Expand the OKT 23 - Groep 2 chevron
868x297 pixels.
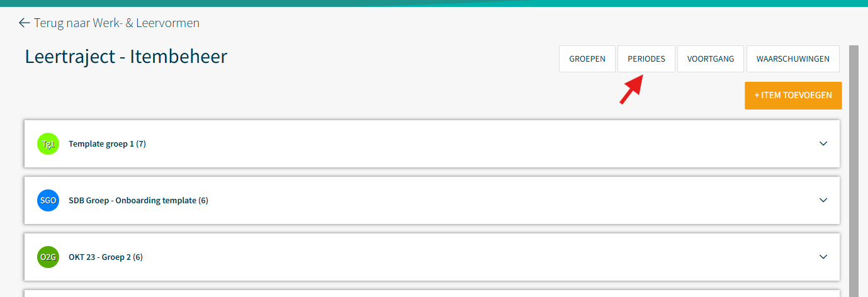pos(823,257)
